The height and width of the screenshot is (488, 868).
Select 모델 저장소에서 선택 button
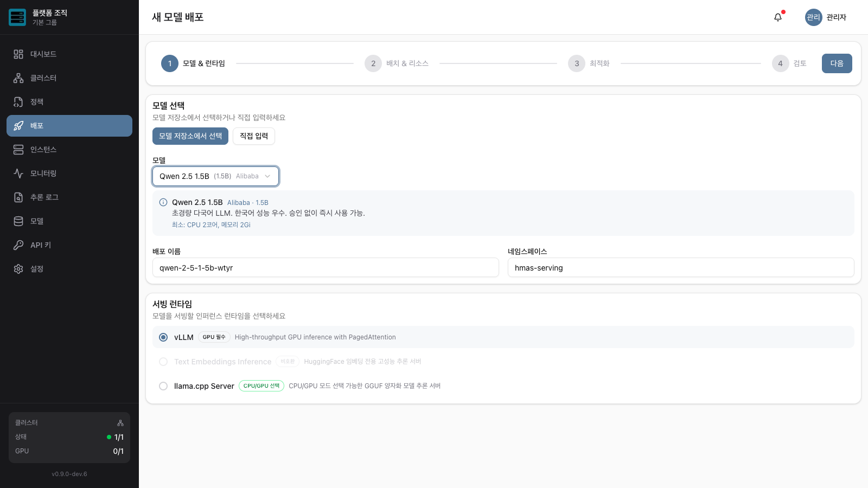pos(190,136)
